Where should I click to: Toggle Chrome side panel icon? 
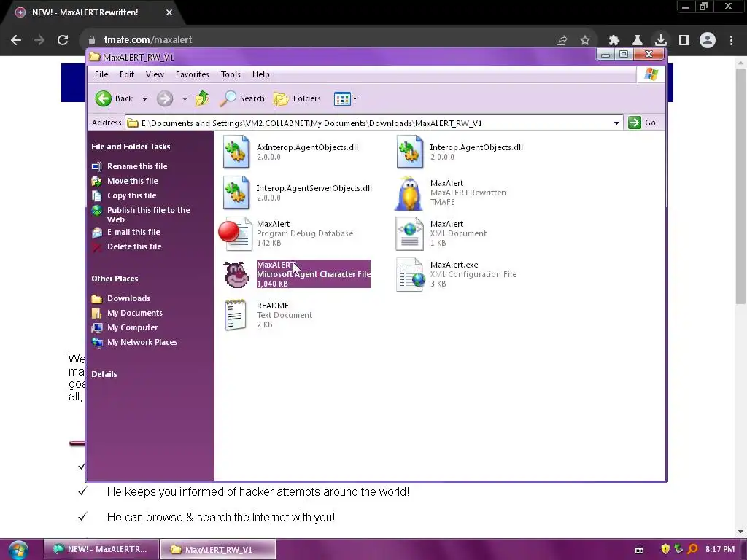pyautogui.click(x=684, y=41)
